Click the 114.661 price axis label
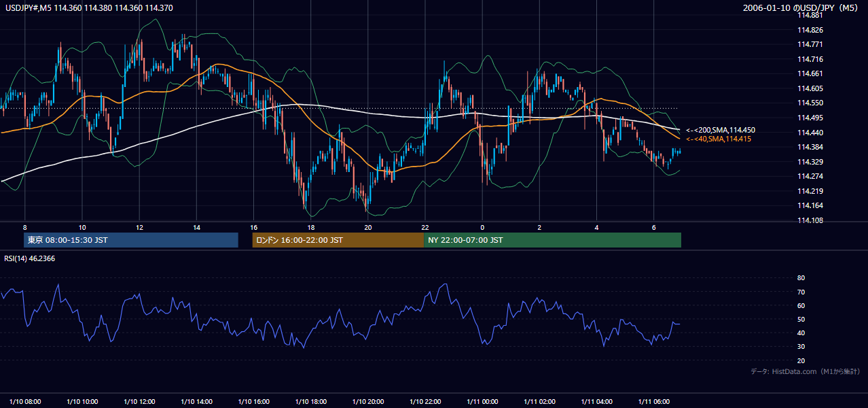868x408 pixels. point(810,73)
